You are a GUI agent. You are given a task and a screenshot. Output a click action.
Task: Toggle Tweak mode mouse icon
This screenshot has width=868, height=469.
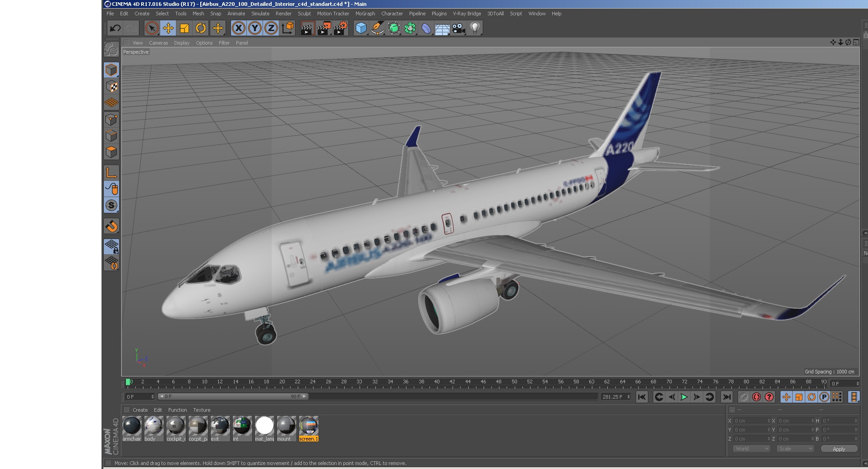pos(111,189)
